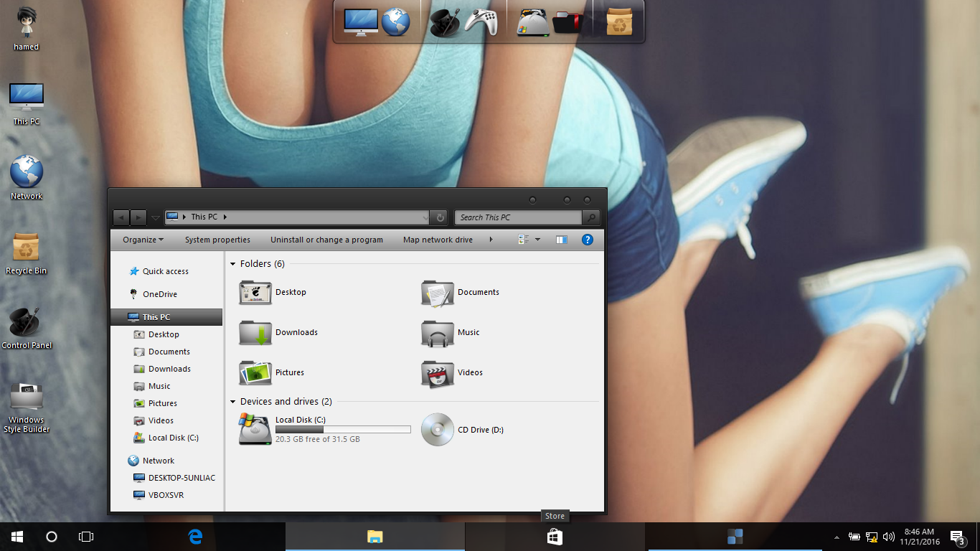
Task: Click the Videos folder icon
Action: (x=438, y=373)
